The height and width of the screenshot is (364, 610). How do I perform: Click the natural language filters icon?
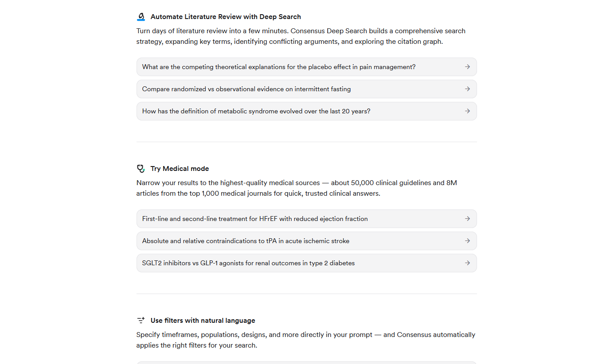coord(141,321)
